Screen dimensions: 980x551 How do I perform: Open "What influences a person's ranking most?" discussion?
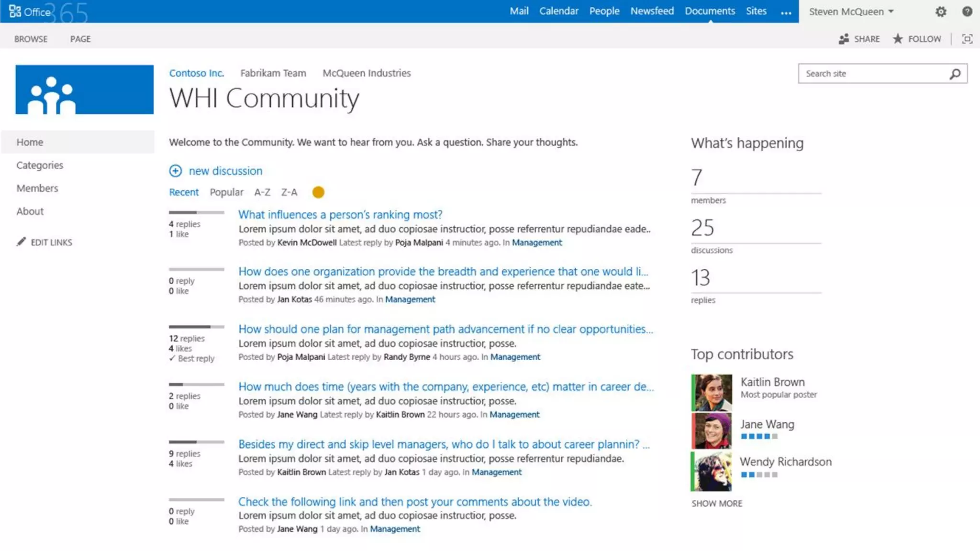(x=340, y=215)
